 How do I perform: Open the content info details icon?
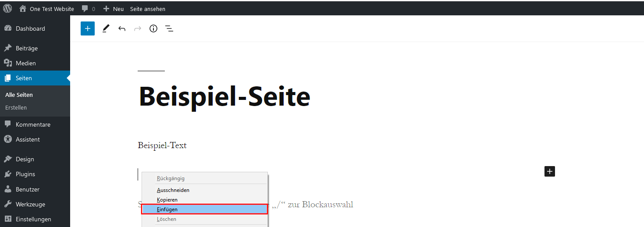pos(153,28)
